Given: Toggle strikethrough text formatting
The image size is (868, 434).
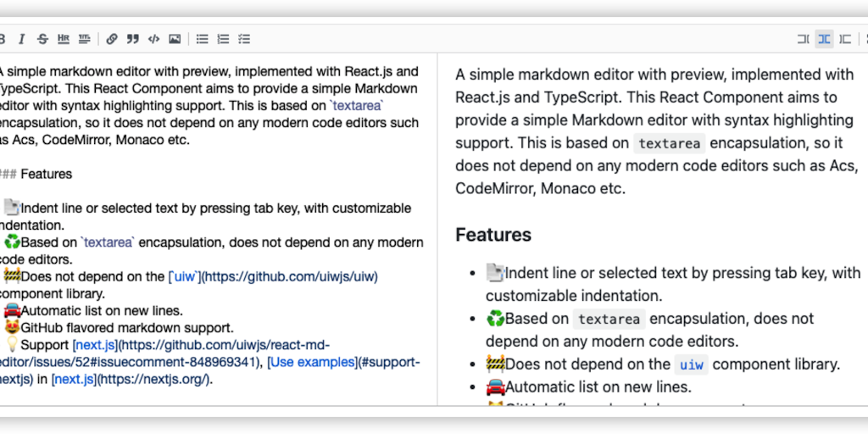Looking at the screenshot, I should (42, 39).
